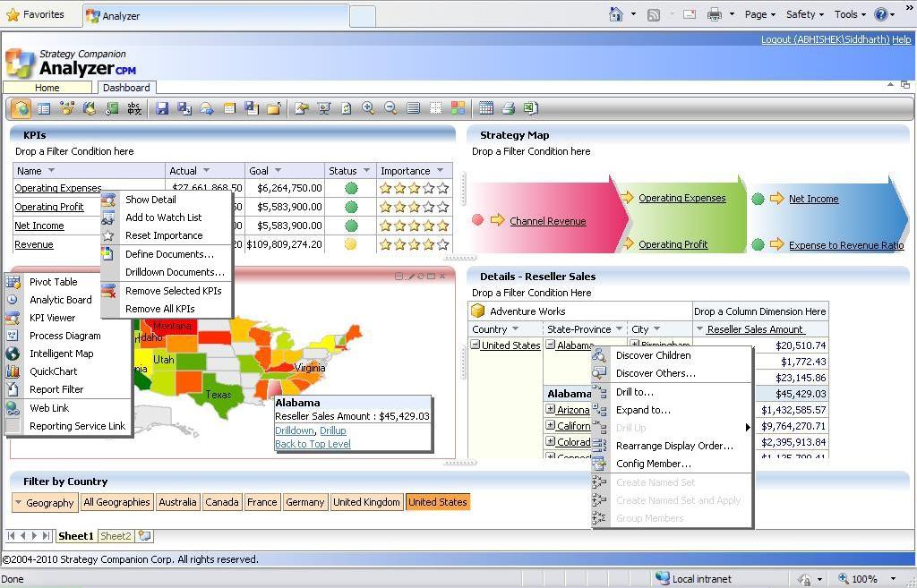Select Pivot Table from the menu
Screen dimensions: 917x588
[x=53, y=282]
